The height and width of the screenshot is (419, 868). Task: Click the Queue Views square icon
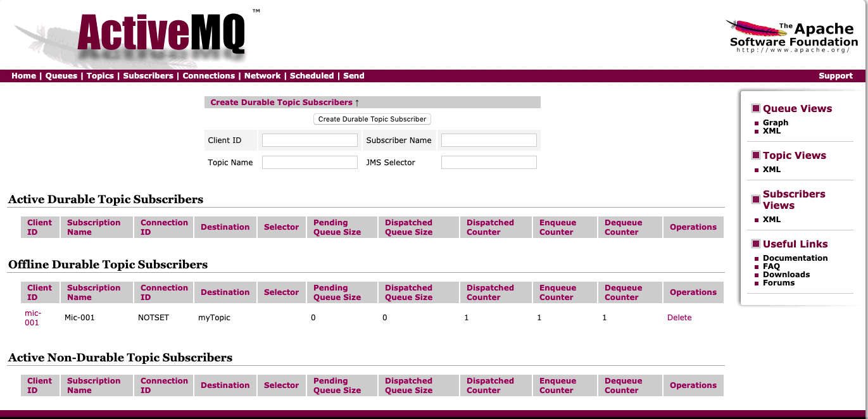(755, 108)
